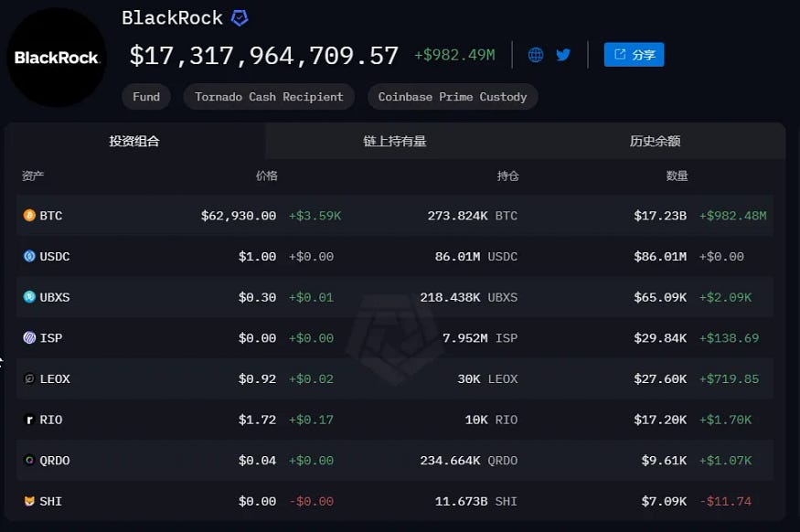
Task: Open the RIO asset name
Action: 51,420
